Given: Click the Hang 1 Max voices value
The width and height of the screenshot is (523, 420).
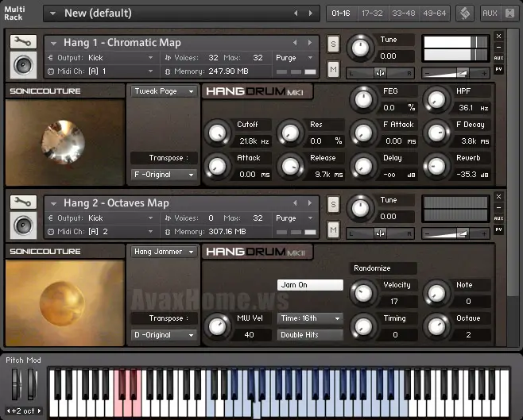Looking at the screenshot, I should [x=258, y=58].
